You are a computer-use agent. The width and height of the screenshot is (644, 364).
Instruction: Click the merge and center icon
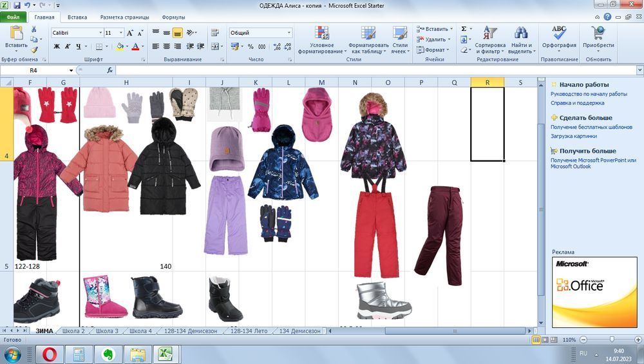(215, 46)
